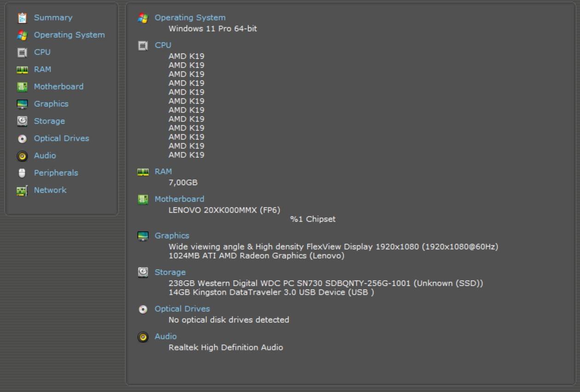Click the Motherboard heading link in summary
Viewport: 580px width, 392px height.
(x=179, y=199)
